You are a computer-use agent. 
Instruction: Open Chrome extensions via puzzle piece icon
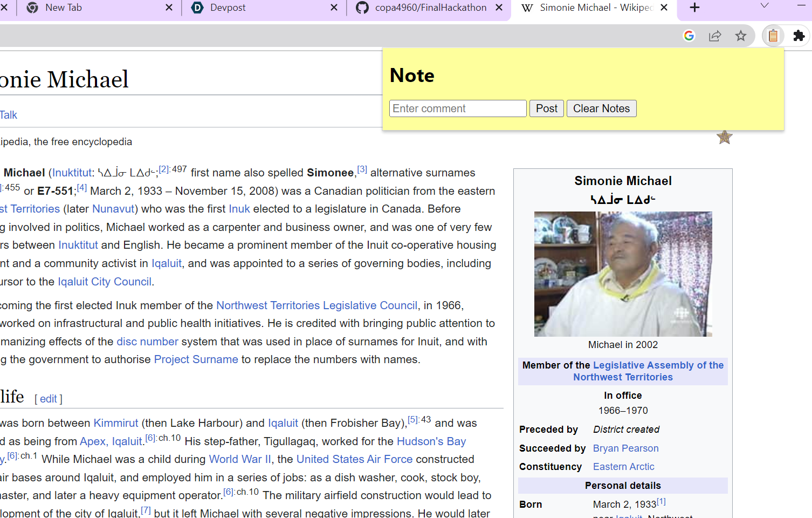pos(799,36)
